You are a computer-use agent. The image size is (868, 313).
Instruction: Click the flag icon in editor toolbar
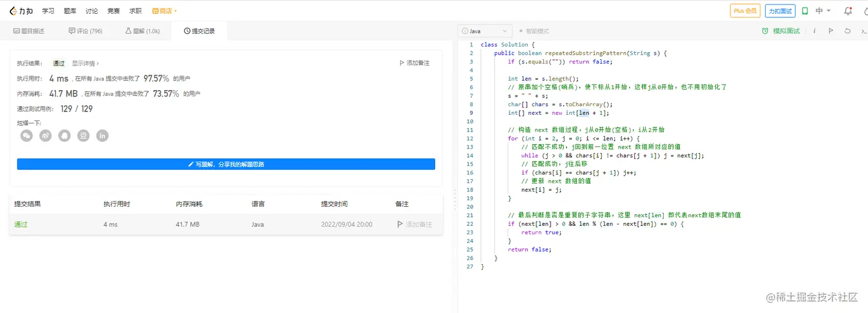[830, 31]
